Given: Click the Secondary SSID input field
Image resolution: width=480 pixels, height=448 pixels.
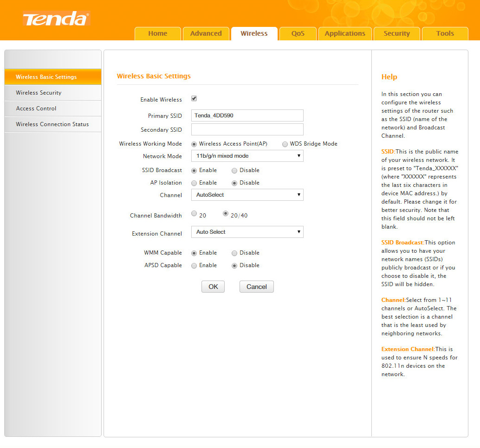Looking at the screenshot, I should coord(247,129).
